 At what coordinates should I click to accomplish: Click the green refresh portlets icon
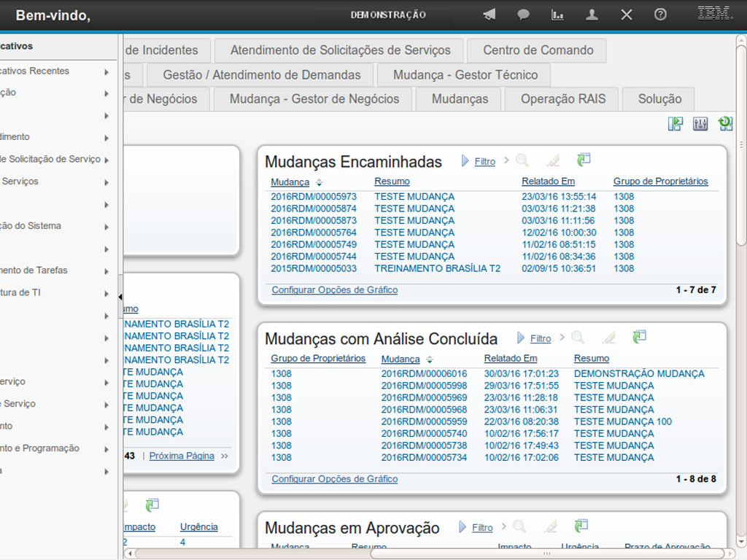click(725, 124)
